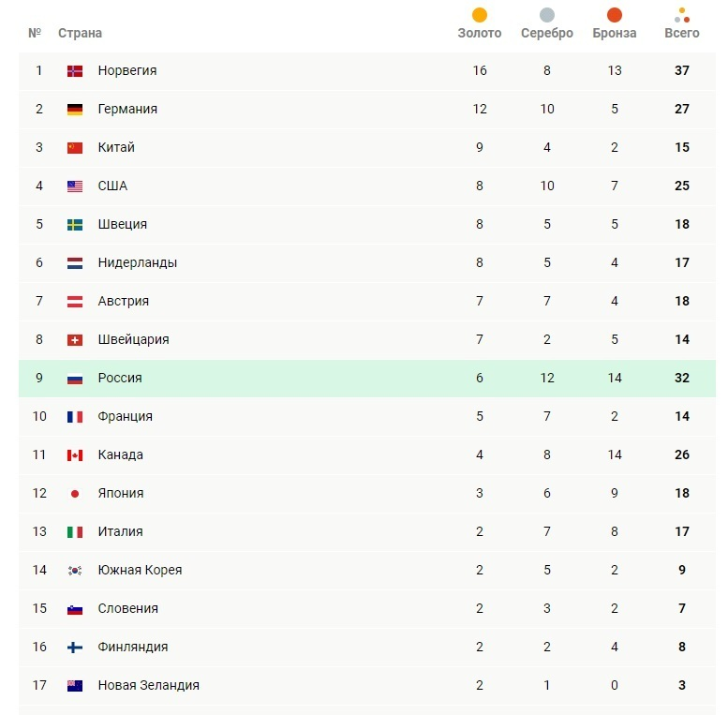Image resolution: width=728 pixels, height=715 pixels.
Task: Click the silver medal circle icon
Action: (x=547, y=15)
